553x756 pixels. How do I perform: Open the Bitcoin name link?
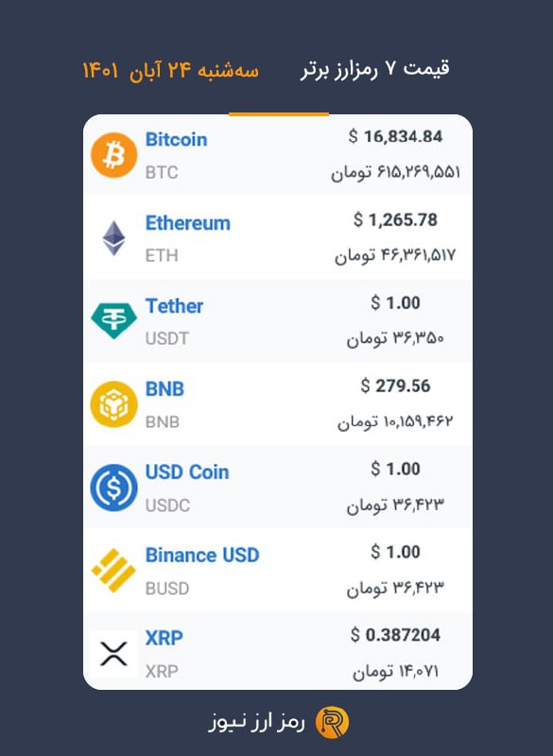click(177, 140)
